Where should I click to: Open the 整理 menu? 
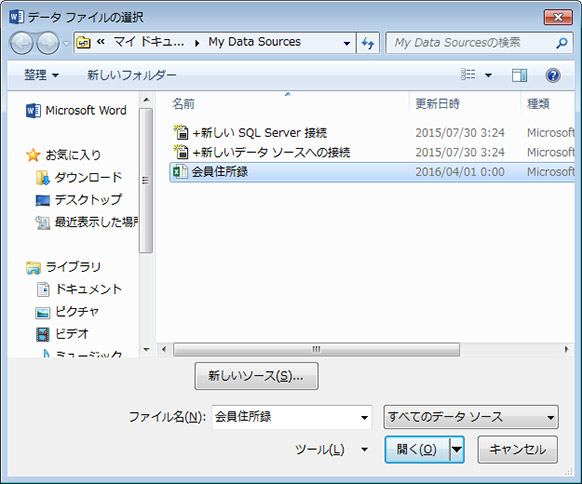coord(41,75)
